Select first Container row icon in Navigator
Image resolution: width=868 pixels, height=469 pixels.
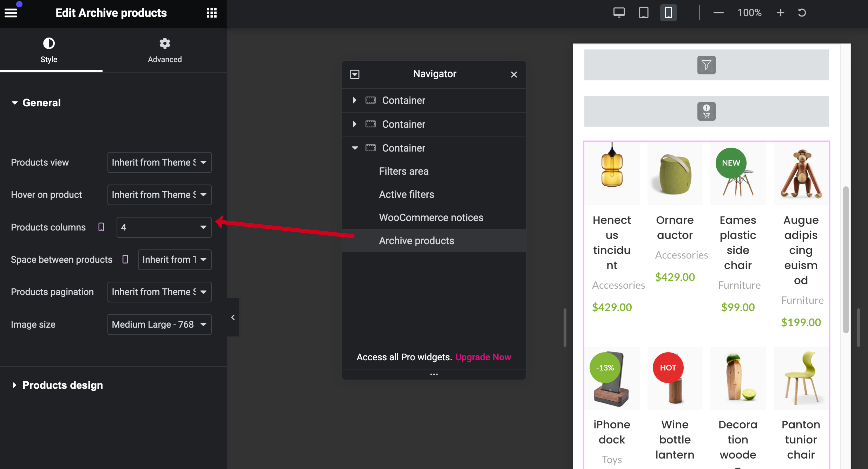click(371, 100)
